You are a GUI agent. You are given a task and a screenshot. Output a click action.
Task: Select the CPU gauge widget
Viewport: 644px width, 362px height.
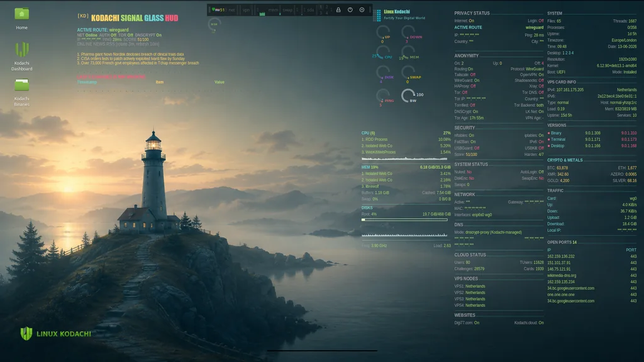click(x=382, y=53)
